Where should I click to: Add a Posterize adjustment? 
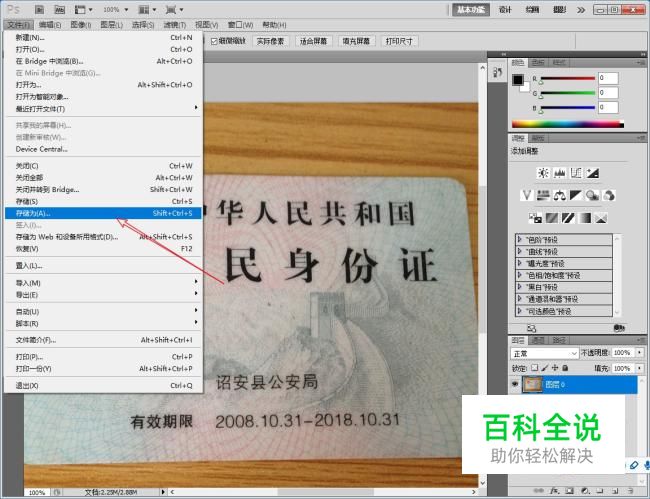[552, 218]
